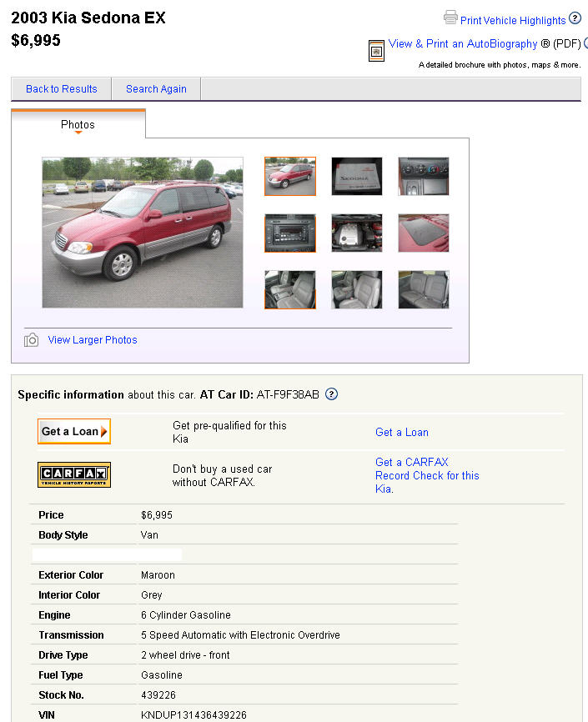Select the red van exterior thumbnail
588x722 pixels.
coord(290,177)
